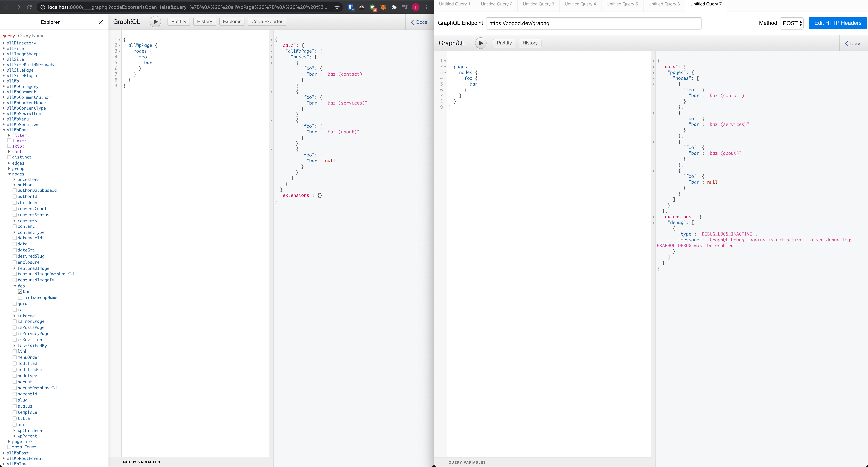Open the browser Extensions puzzle icon
Image resolution: width=868 pixels, height=467 pixels.
(x=394, y=7)
